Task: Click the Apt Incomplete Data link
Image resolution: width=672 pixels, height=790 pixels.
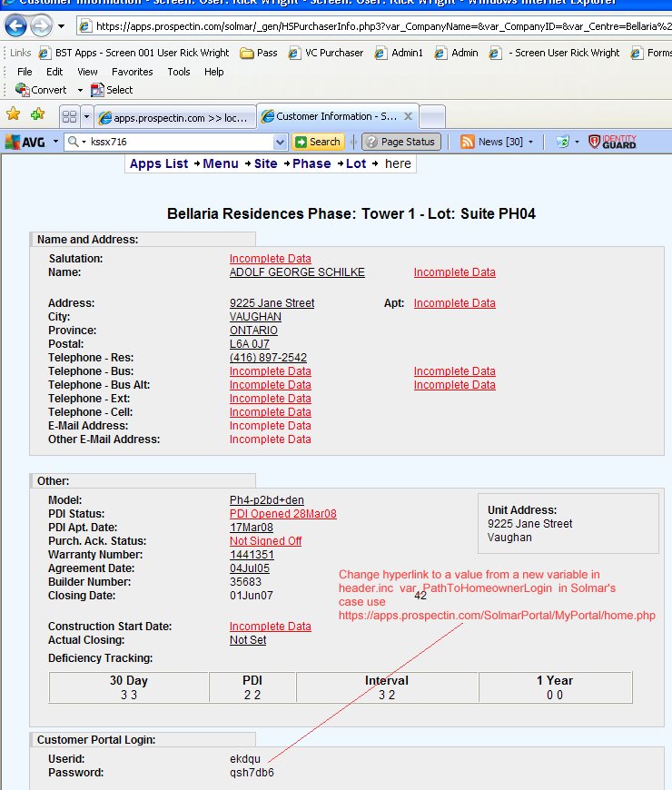Action: 455,302
